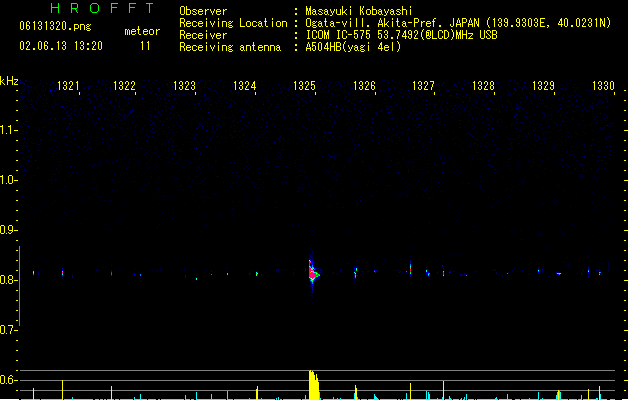The image size is (629, 400).
Task: Click the 1327 time axis marker
Action: click(423, 85)
